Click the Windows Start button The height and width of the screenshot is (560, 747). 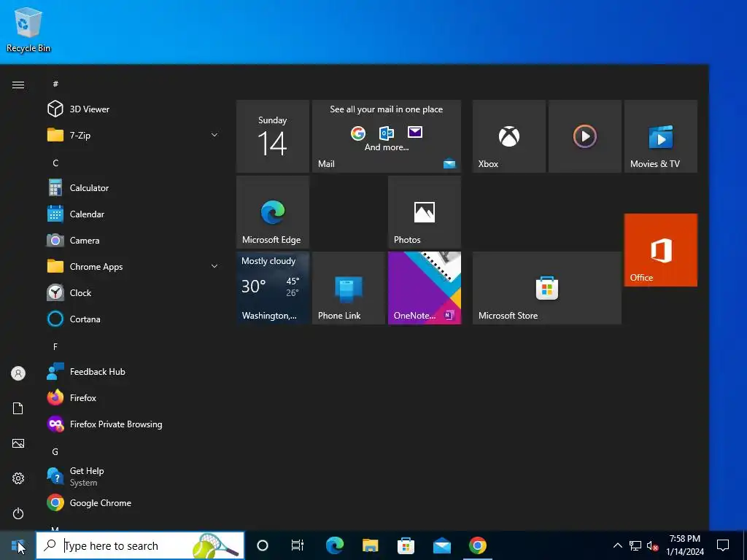coord(18,545)
